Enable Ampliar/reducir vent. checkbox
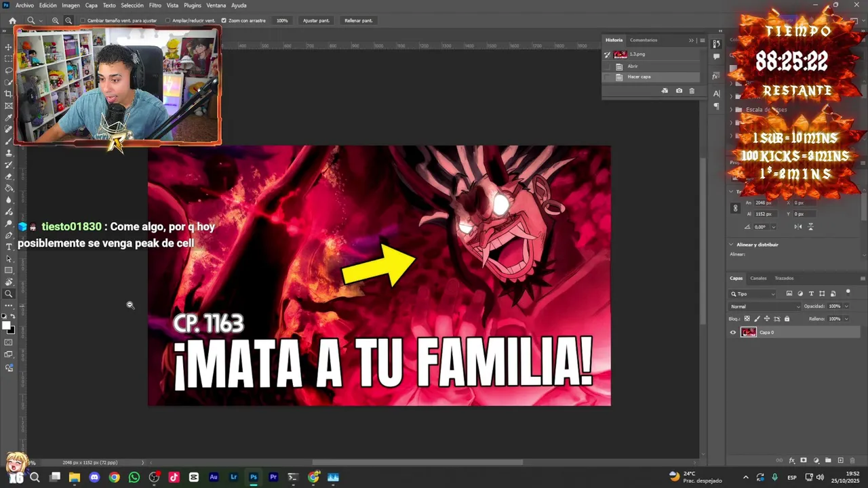 [168, 20]
